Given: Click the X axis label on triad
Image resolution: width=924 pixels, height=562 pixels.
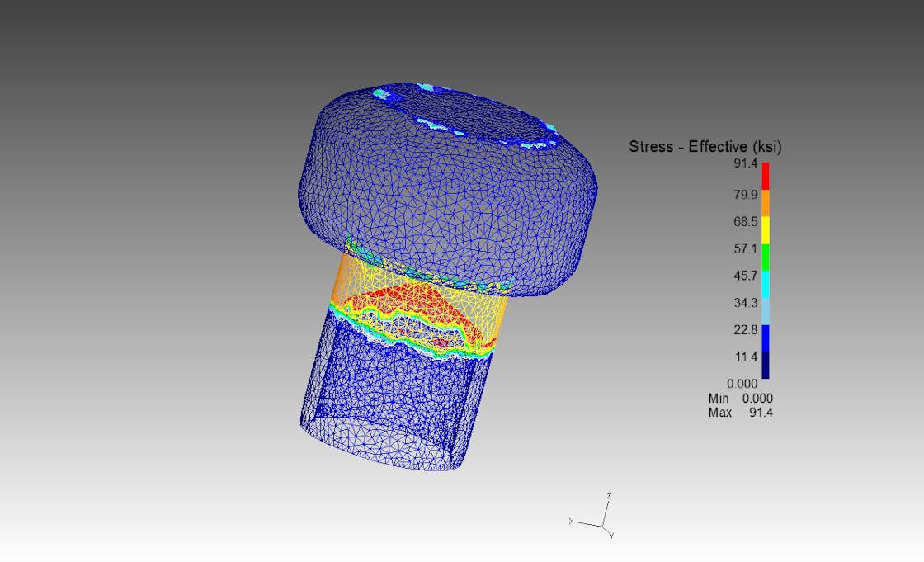Looking at the screenshot, I should pyautogui.click(x=571, y=522).
